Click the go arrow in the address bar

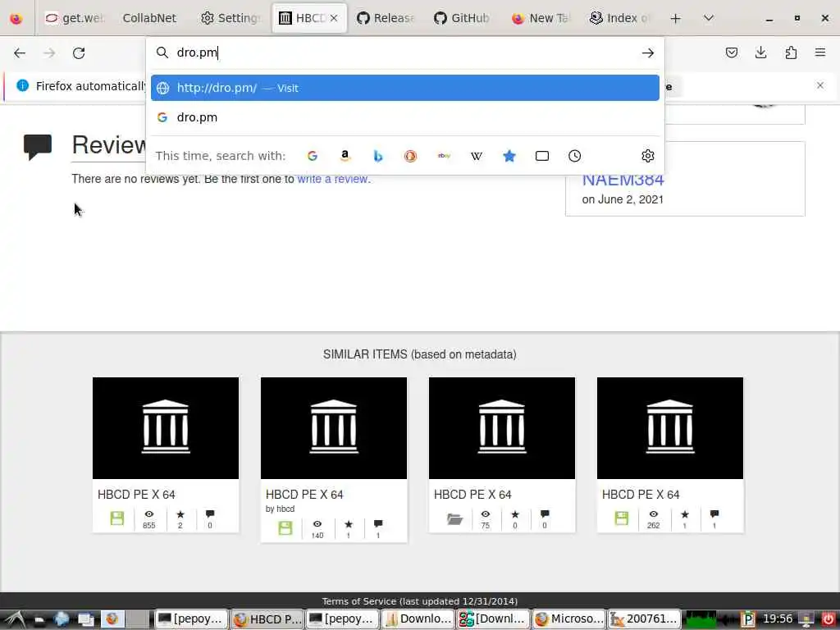[x=648, y=52]
